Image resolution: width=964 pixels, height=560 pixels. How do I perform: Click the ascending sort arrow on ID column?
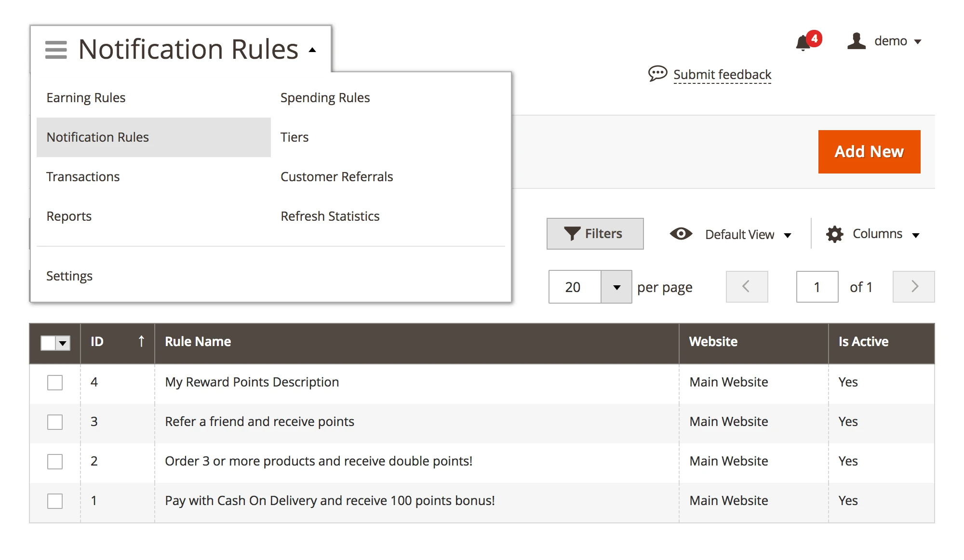pos(141,341)
